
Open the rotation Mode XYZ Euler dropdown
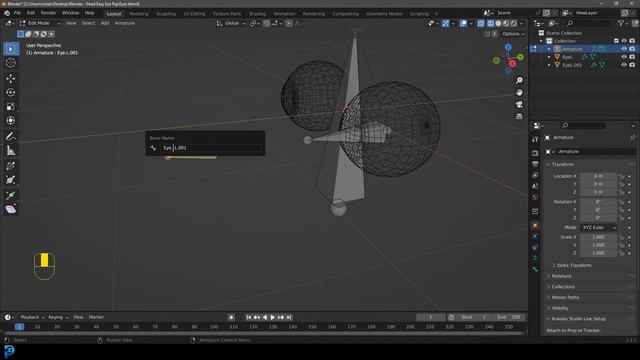pyautogui.click(x=598, y=228)
